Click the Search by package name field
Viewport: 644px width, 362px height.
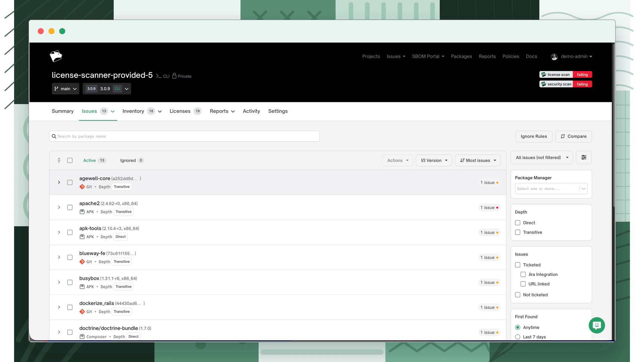tap(184, 136)
